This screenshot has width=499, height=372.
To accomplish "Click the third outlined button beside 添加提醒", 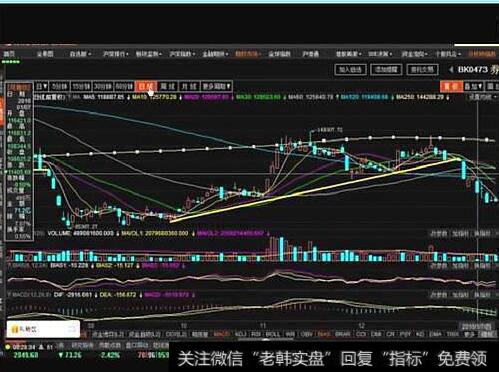I will click(422, 70).
